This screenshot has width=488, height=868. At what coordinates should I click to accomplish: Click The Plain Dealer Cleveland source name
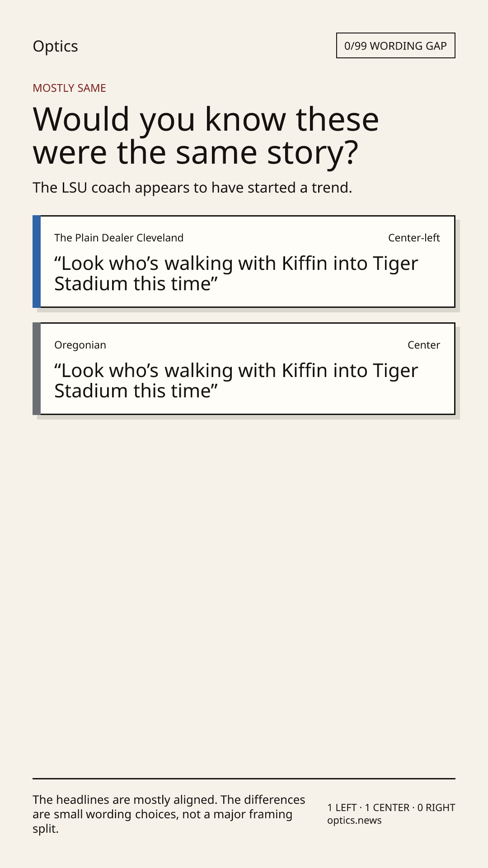tap(119, 238)
